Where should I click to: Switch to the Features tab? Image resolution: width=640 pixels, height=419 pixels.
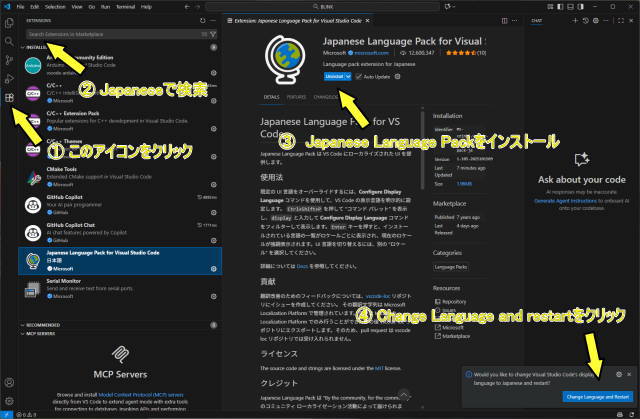[x=297, y=97]
